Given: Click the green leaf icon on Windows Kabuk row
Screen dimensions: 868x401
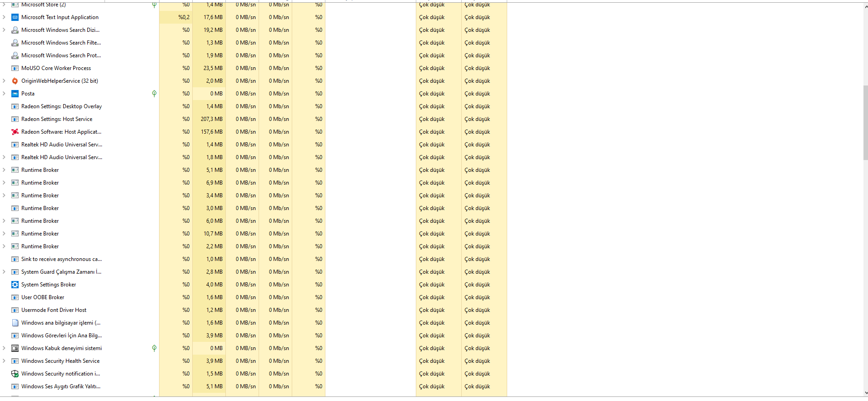Looking at the screenshot, I should (x=154, y=348).
